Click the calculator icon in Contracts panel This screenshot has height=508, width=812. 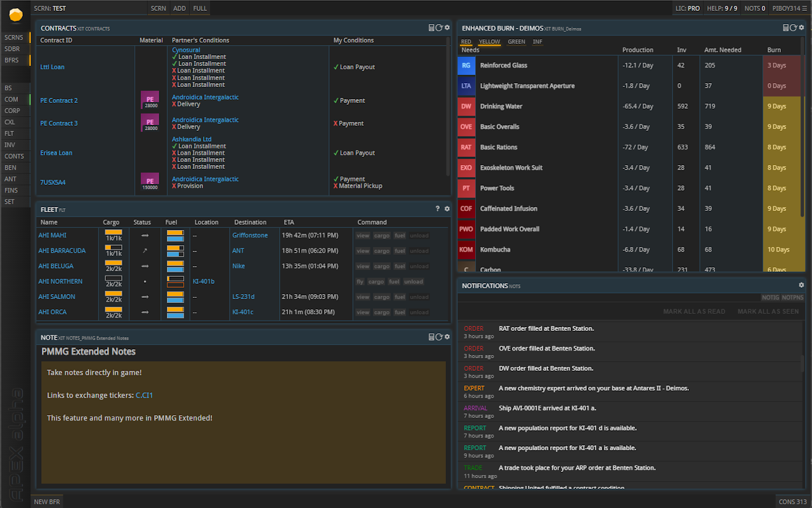431,28
